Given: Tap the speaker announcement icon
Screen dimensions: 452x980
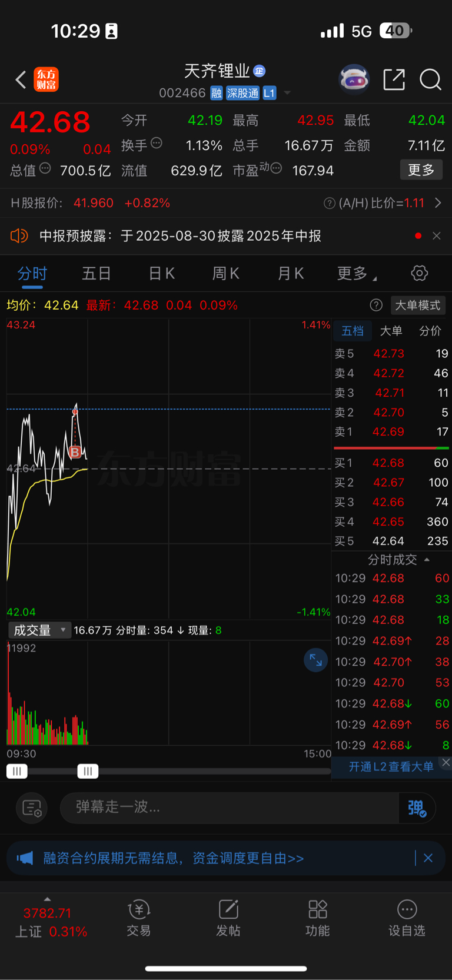Looking at the screenshot, I should pyautogui.click(x=19, y=236).
